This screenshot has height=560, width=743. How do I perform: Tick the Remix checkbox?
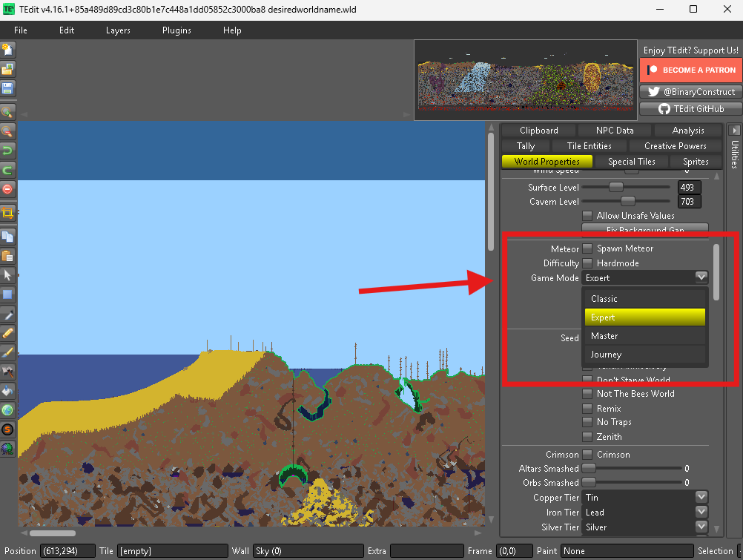587,408
